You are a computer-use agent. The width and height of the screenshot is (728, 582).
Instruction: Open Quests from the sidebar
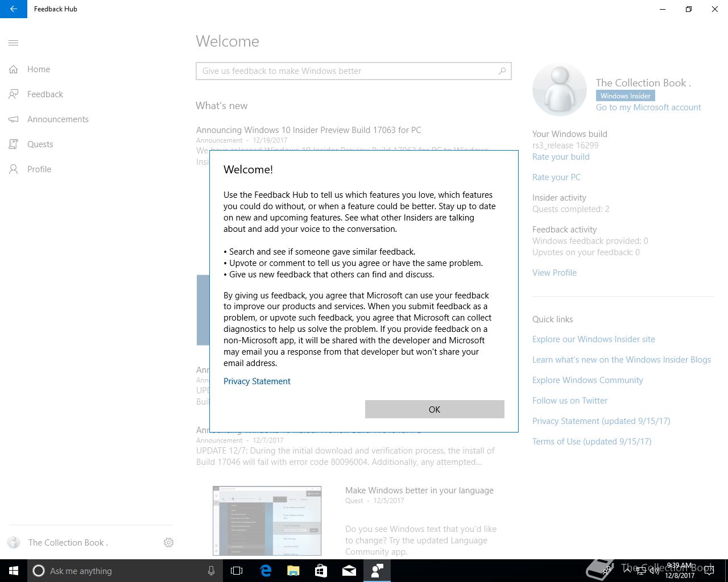point(40,144)
